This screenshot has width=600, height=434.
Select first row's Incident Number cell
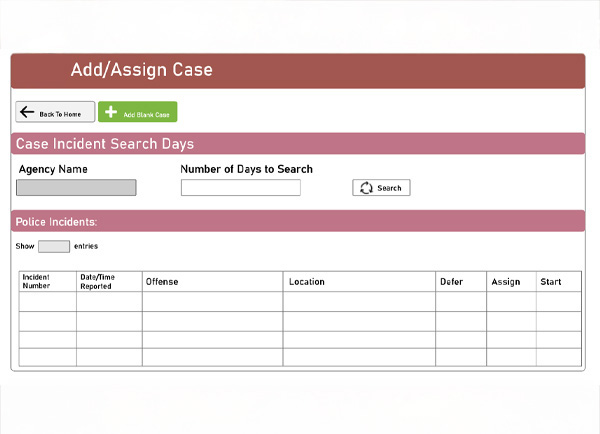(x=47, y=302)
